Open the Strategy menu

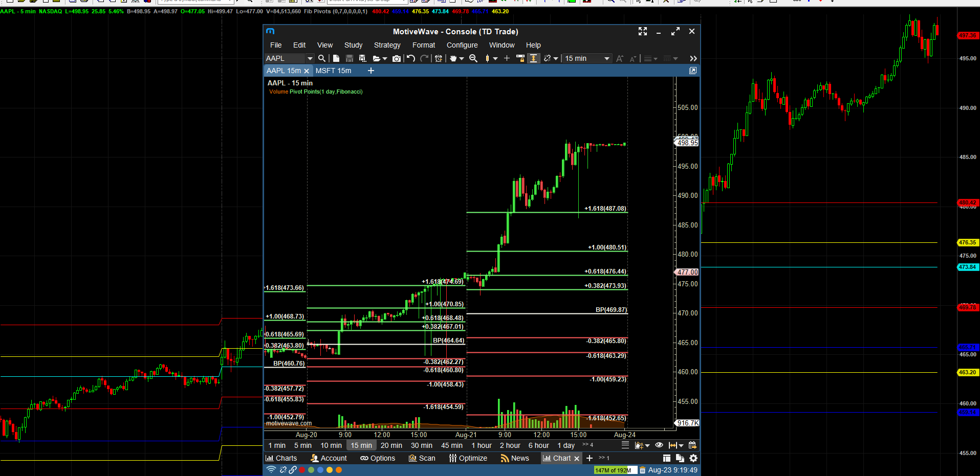[x=387, y=45]
